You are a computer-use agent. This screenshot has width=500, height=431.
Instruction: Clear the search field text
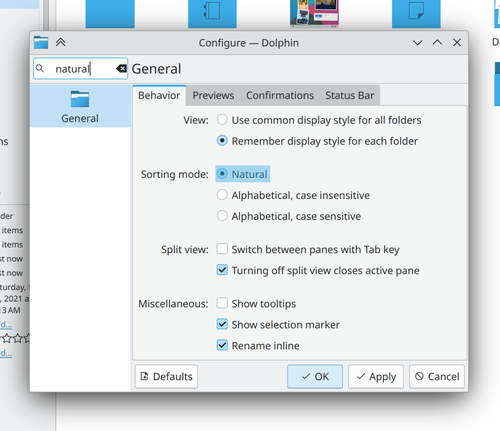click(121, 69)
